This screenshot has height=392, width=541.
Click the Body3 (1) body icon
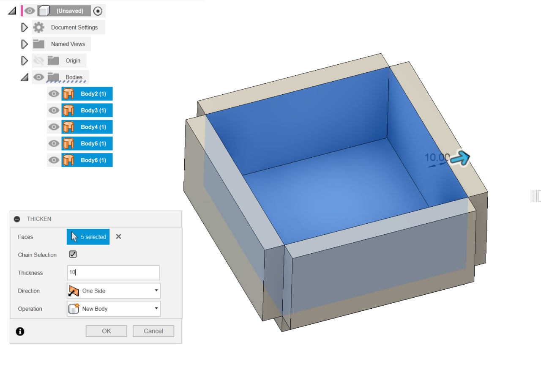click(68, 110)
